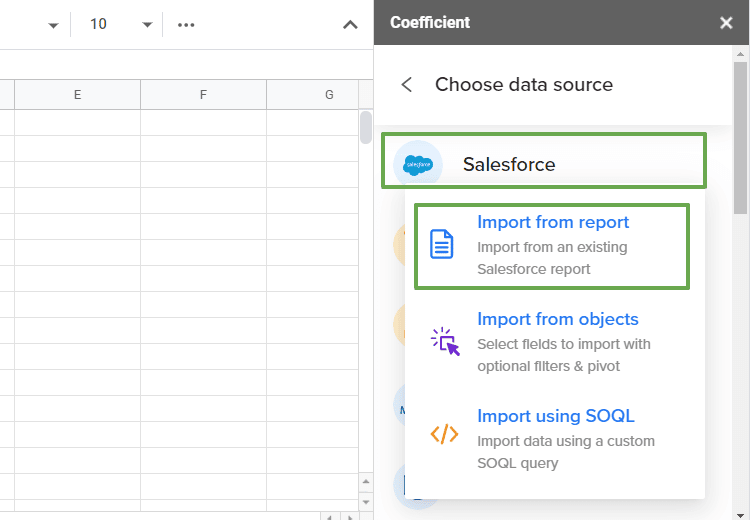Close the Coefficient sidebar panel
Viewport: 750px width, 520px height.
coord(726,22)
